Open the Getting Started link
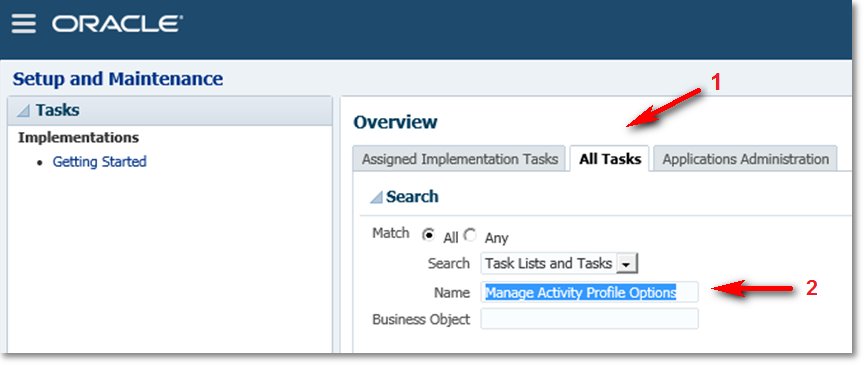864x365 pixels. pyautogui.click(x=100, y=162)
